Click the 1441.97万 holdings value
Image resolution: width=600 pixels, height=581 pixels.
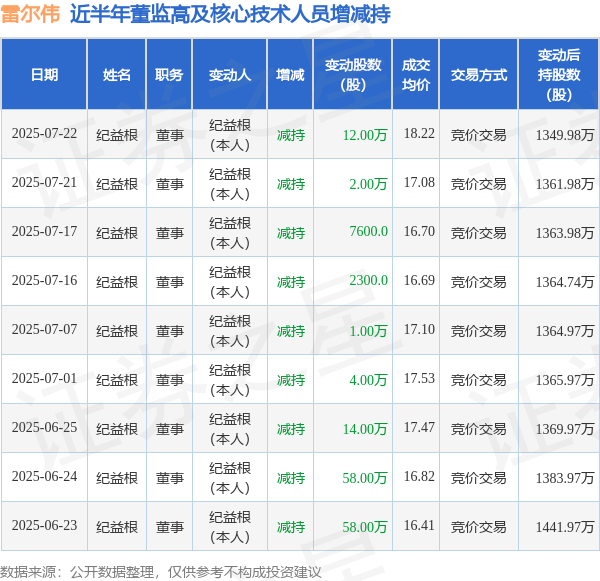565,527
